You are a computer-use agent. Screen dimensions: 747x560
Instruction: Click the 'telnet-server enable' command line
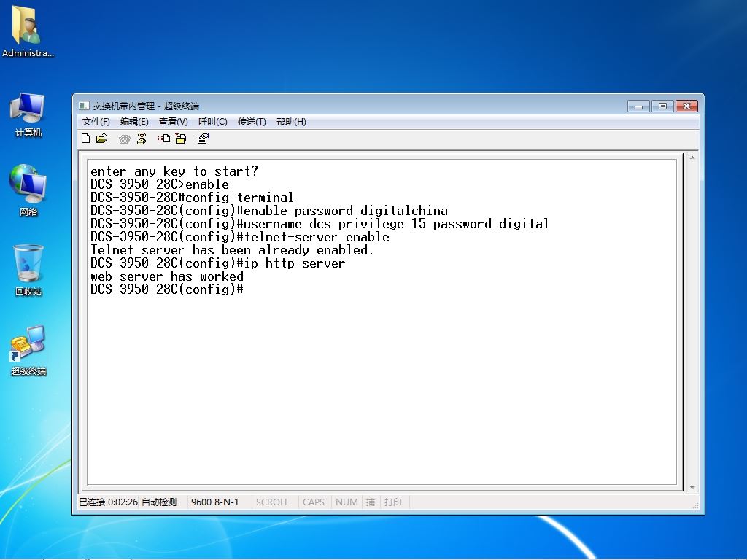point(239,237)
